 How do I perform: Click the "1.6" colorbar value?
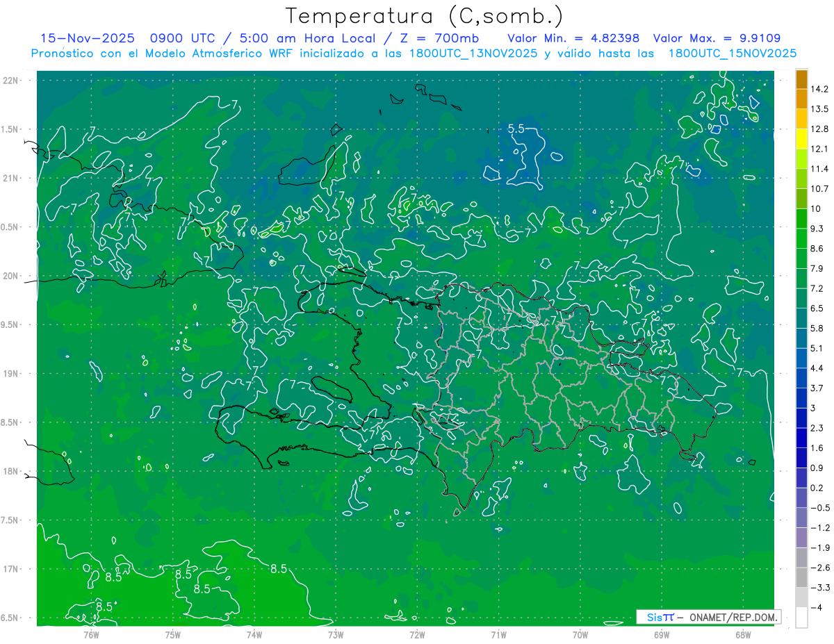tap(817, 448)
